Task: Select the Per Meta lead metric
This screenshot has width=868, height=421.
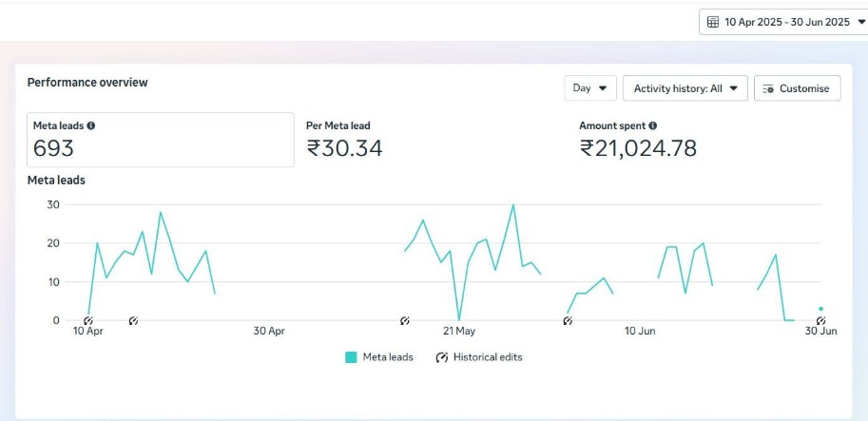Action: (x=344, y=140)
